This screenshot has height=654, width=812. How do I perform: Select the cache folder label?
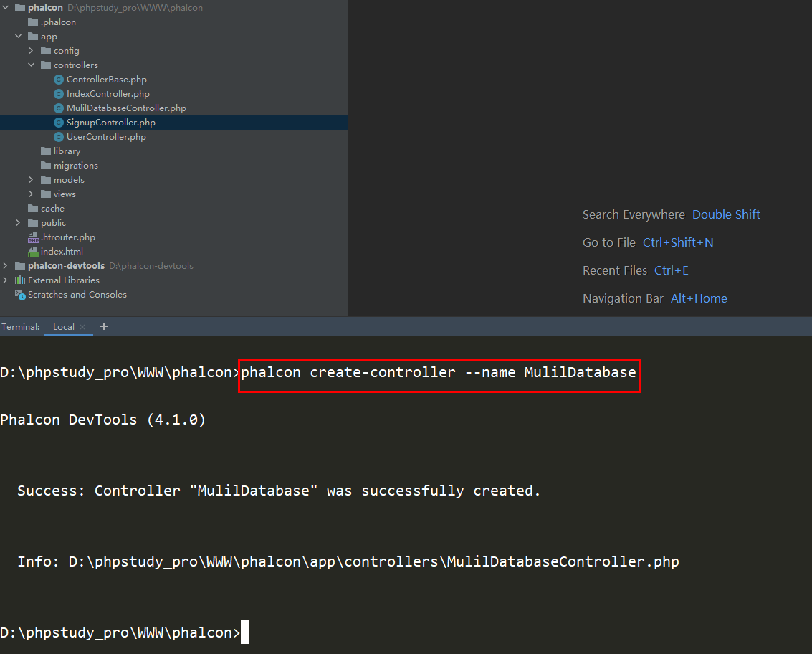(53, 209)
